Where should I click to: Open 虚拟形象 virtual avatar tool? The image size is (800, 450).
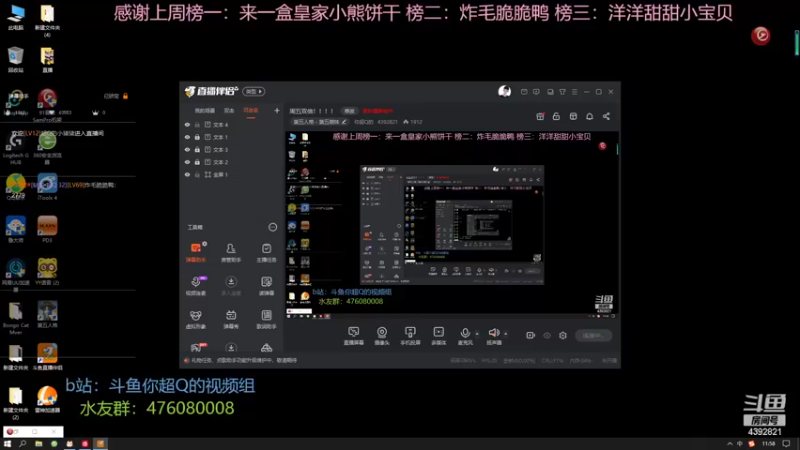[x=195, y=319]
